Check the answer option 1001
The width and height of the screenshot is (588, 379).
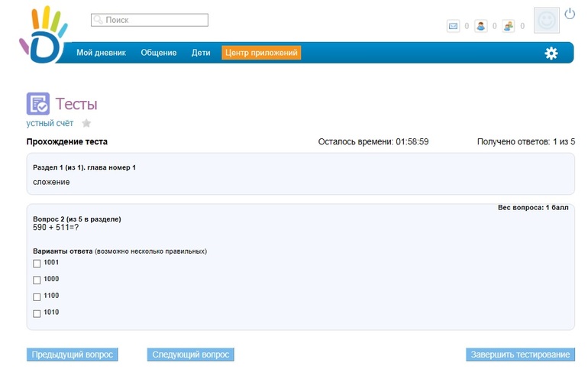pos(37,264)
